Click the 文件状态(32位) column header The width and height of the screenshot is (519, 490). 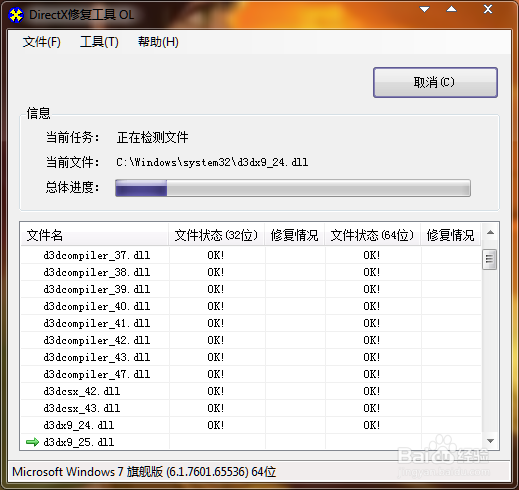(x=216, y=235)
